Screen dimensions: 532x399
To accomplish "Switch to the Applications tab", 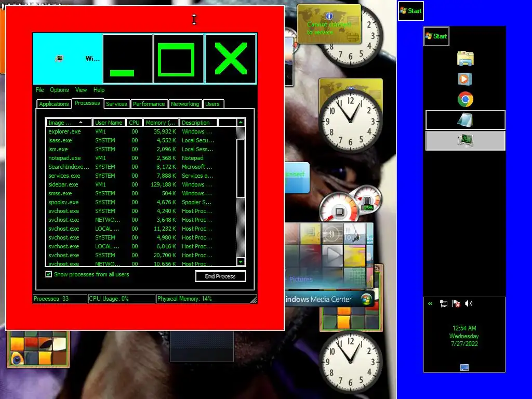I will 54,104.
